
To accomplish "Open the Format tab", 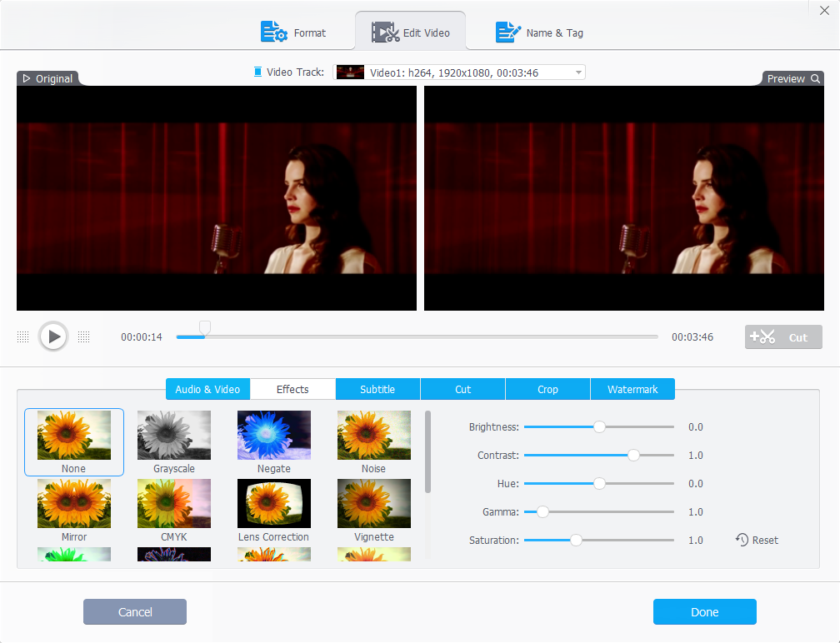I will tap(293, 32).
